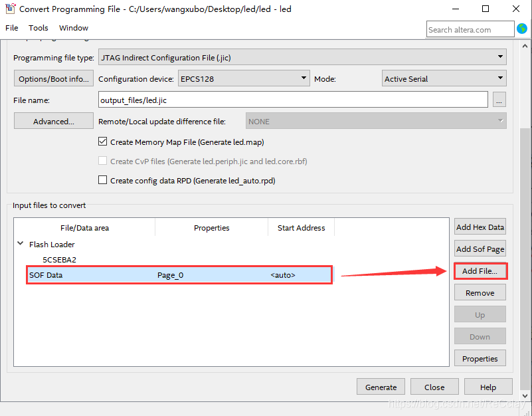Click Generate to create the file
Viewport: 532px width, 416px height.
click(381, 387)
